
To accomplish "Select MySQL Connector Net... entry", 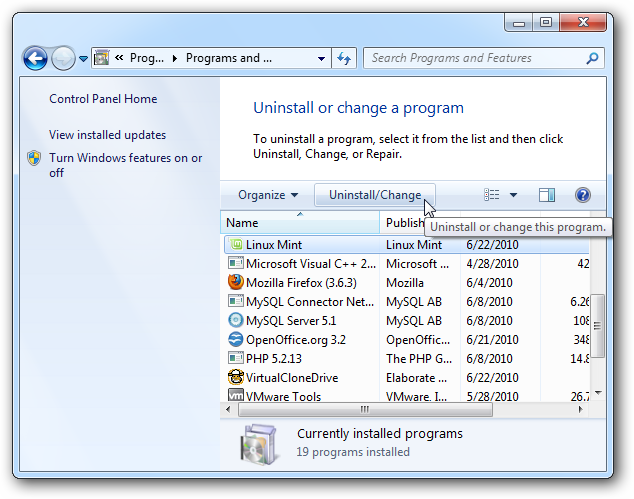I will coord(310,302).
